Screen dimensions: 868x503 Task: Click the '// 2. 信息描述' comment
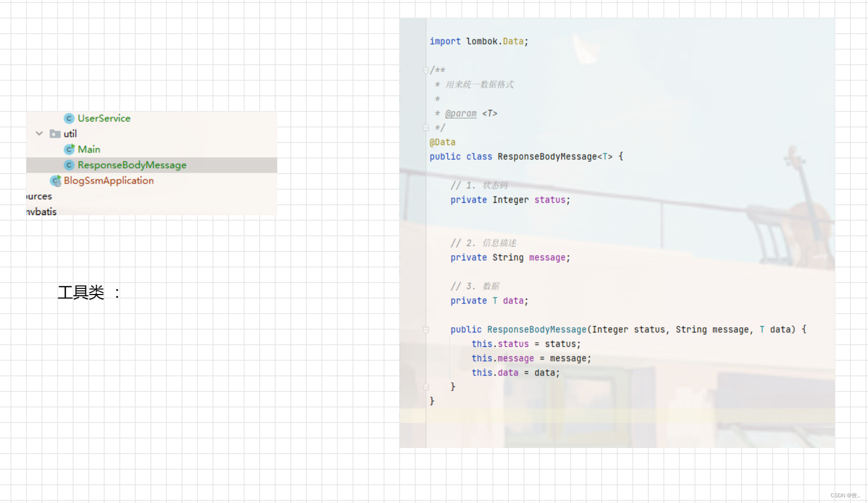(483, 243)
